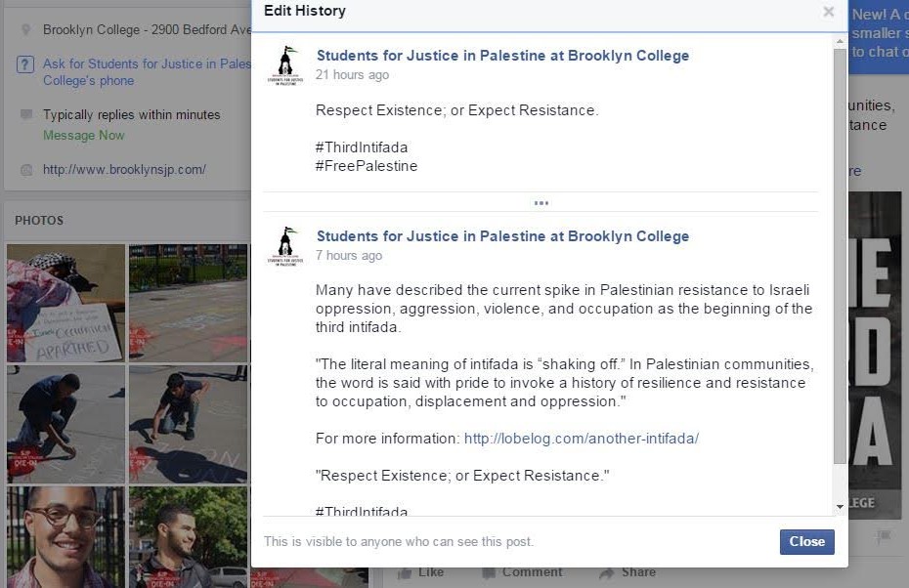The image size is (909, 588).
Task: Click the blue Close button
Action: 807,542
